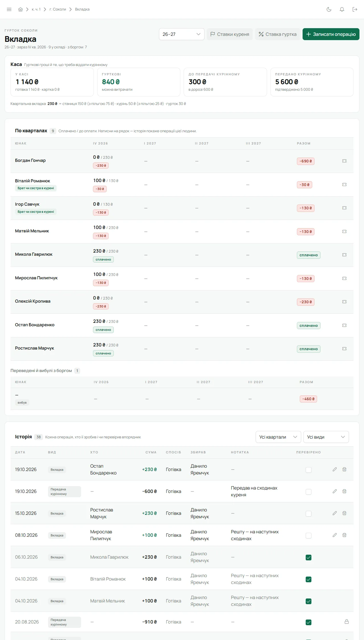Click ticket icon in Богдан Гончар row
The width and height of the screenshot is (364, 640).
click(344, 161)
